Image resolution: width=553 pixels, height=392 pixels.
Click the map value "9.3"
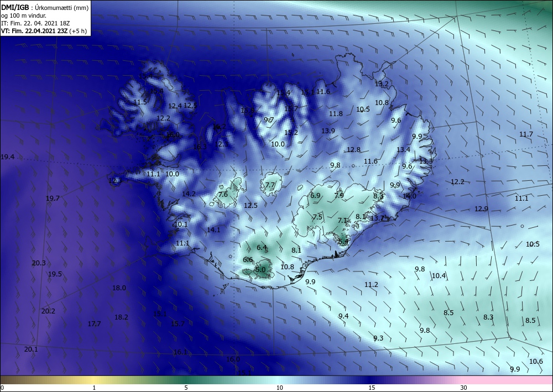click(x=378, y=338)
